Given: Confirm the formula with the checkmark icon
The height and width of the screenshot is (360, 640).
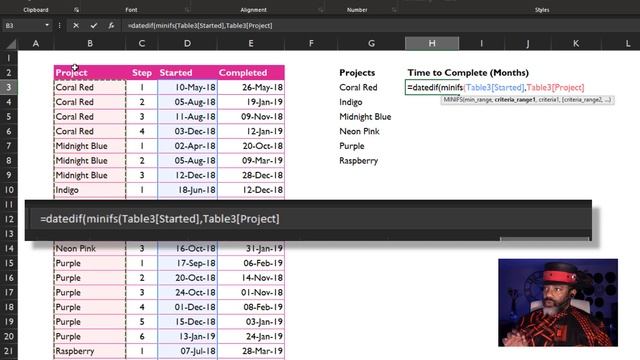Looking at the screenshot, I should click(x=93, y=25).
